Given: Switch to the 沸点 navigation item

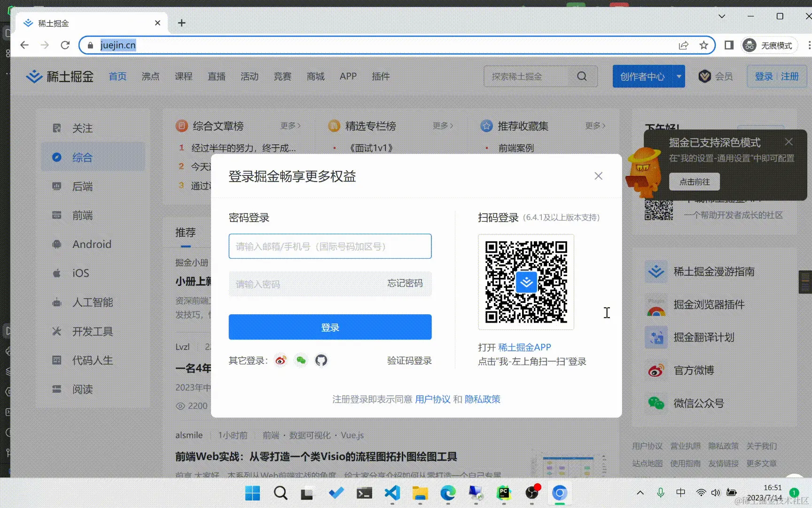Looking at the screenshot, I should pos(150,76).
